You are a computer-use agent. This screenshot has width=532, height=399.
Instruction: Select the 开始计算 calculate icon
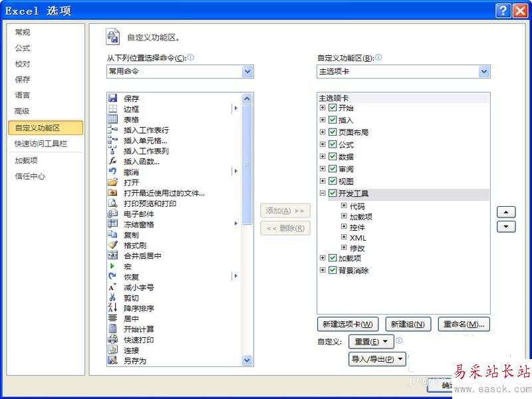click(112, 329)
